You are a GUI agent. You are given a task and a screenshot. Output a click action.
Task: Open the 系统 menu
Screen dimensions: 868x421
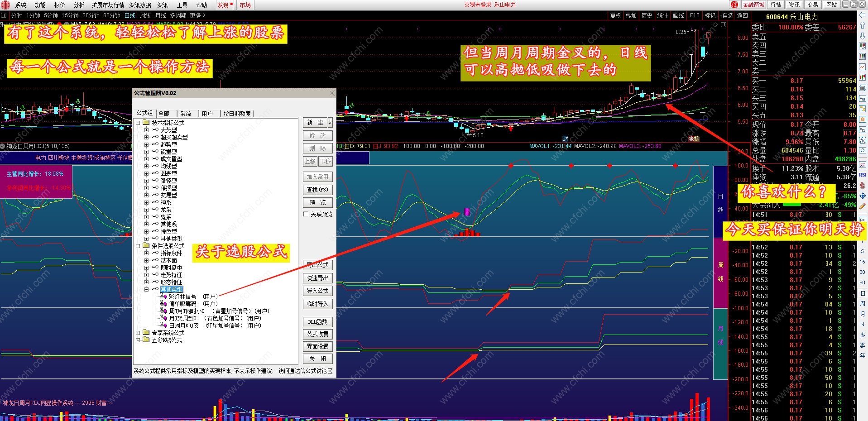(21, 5)
